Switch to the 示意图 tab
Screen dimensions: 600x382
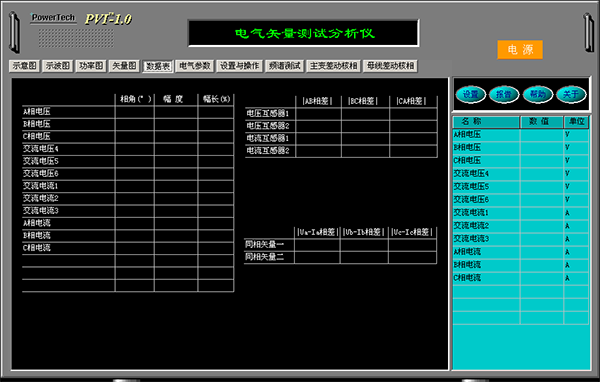[24, 66]
